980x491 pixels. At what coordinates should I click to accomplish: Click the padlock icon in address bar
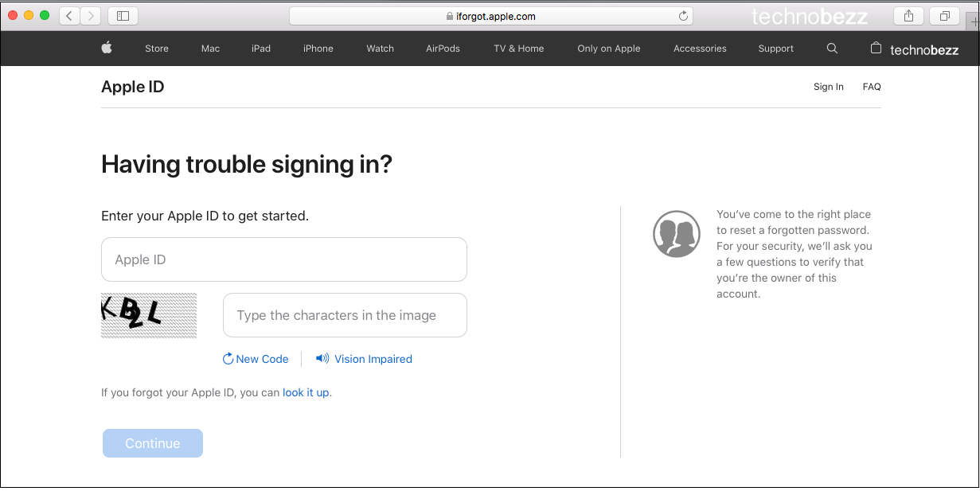coord(450,16)
